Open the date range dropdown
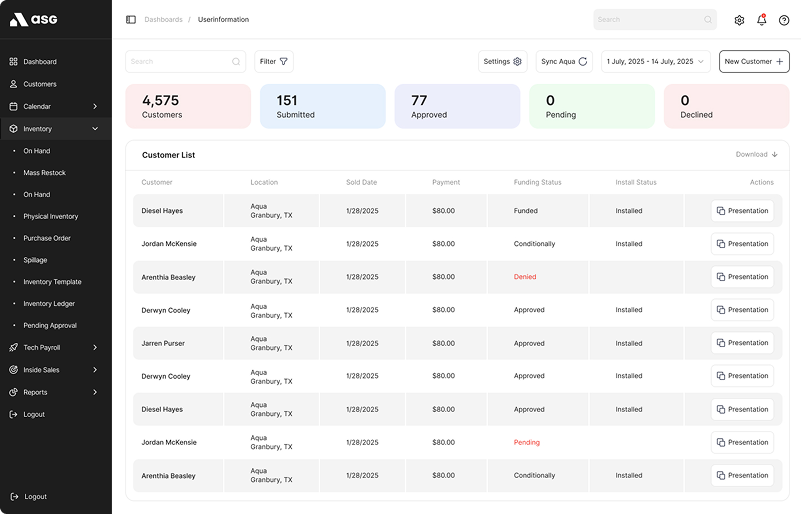 point(655,62)
